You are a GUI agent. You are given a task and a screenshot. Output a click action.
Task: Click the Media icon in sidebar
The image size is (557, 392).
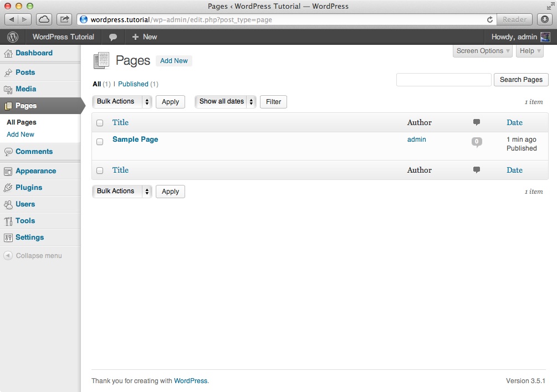coord(8,89)
